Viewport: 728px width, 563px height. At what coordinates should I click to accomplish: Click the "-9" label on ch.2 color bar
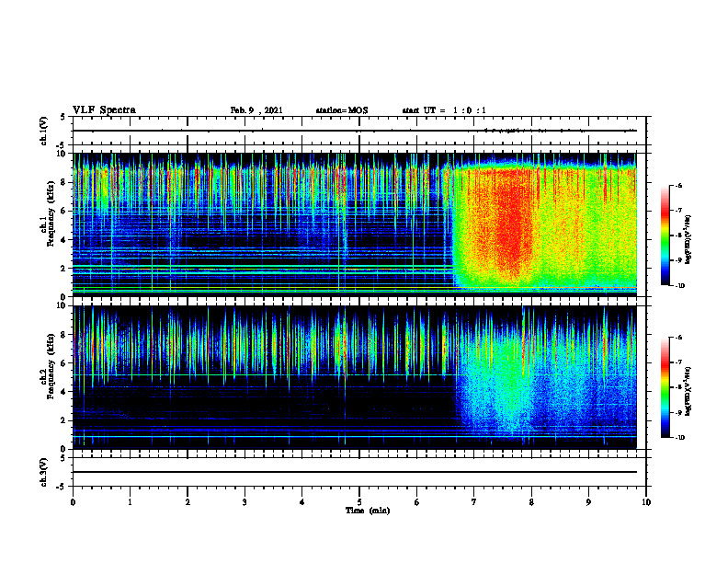(x=677, y=412)
